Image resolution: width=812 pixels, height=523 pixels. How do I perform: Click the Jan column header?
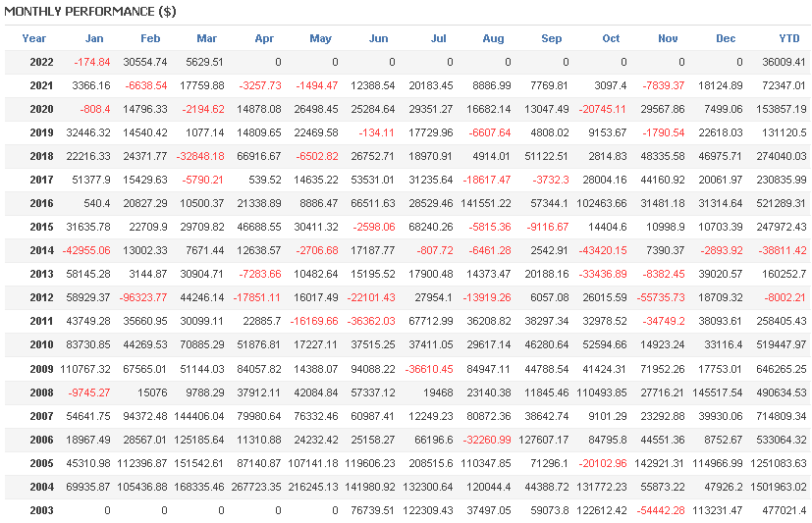94,38
